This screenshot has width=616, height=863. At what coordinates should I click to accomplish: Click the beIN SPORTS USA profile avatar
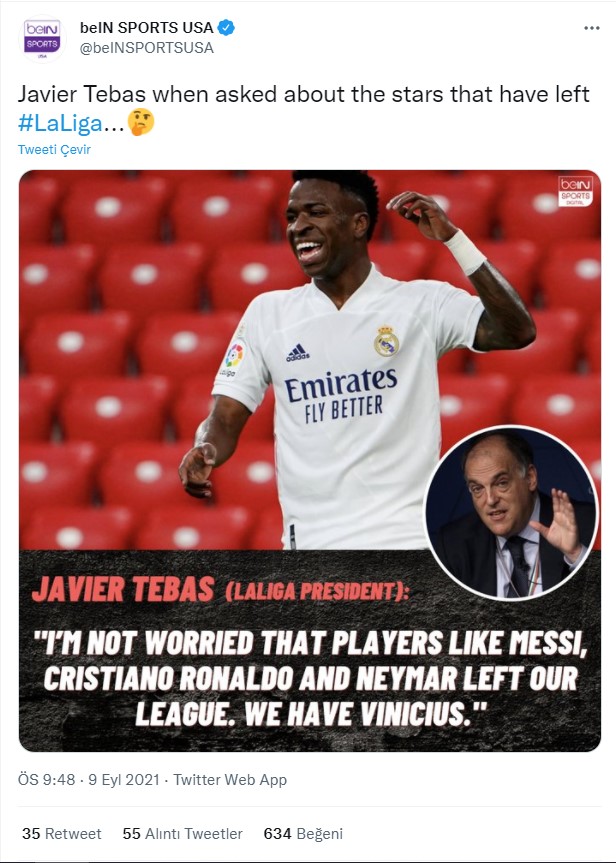[x=42, y=39]
